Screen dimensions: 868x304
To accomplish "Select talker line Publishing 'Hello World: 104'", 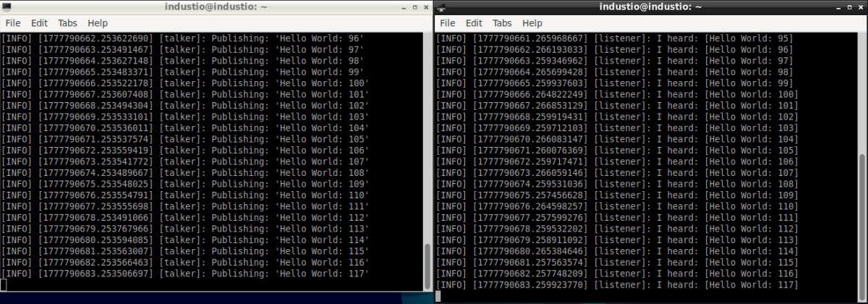I will pyautogui.click(x=185, y=127).
